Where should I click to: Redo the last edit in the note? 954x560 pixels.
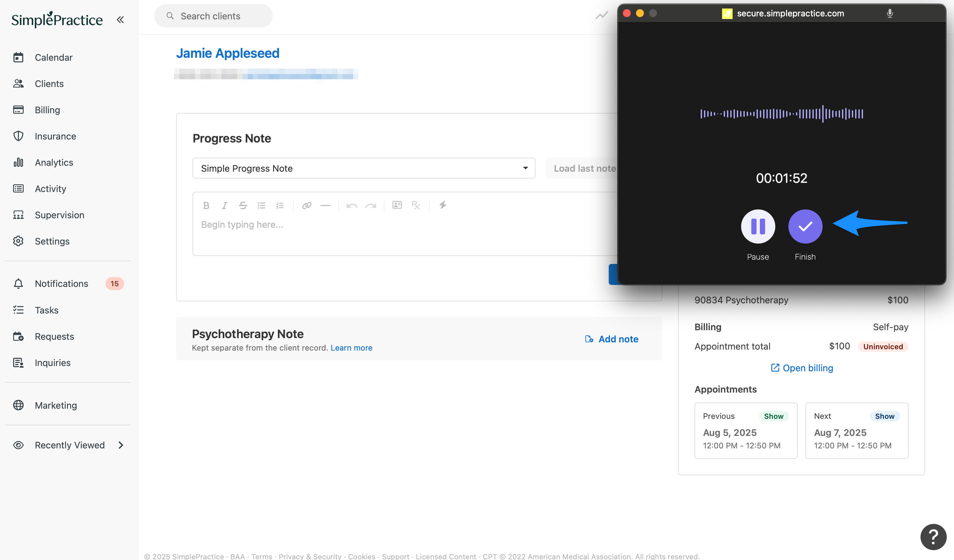click(x=371, y=205)
